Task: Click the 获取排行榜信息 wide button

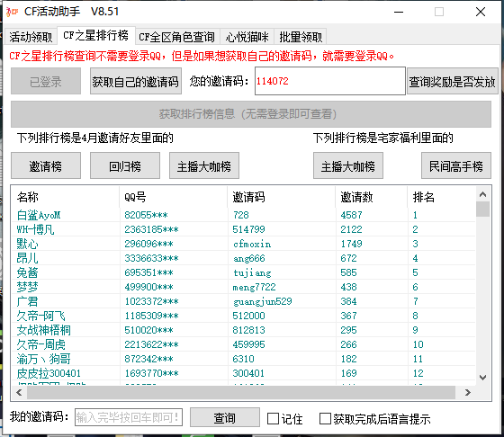Action: [x=251, y=114]
